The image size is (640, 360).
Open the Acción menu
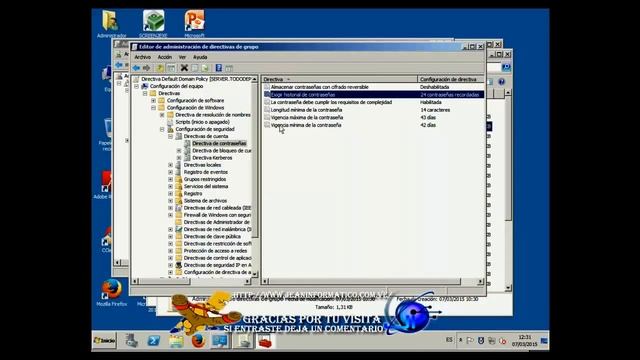[164, 57]
